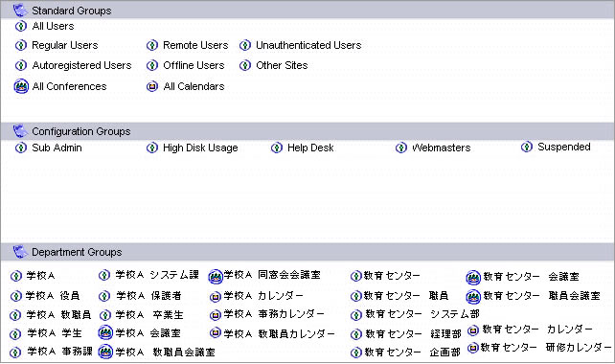Image resolution: width=615 pixels, height=364 pixels.
Task: Open 学校A 会議室 conference icon
Action: click(105, 333)
